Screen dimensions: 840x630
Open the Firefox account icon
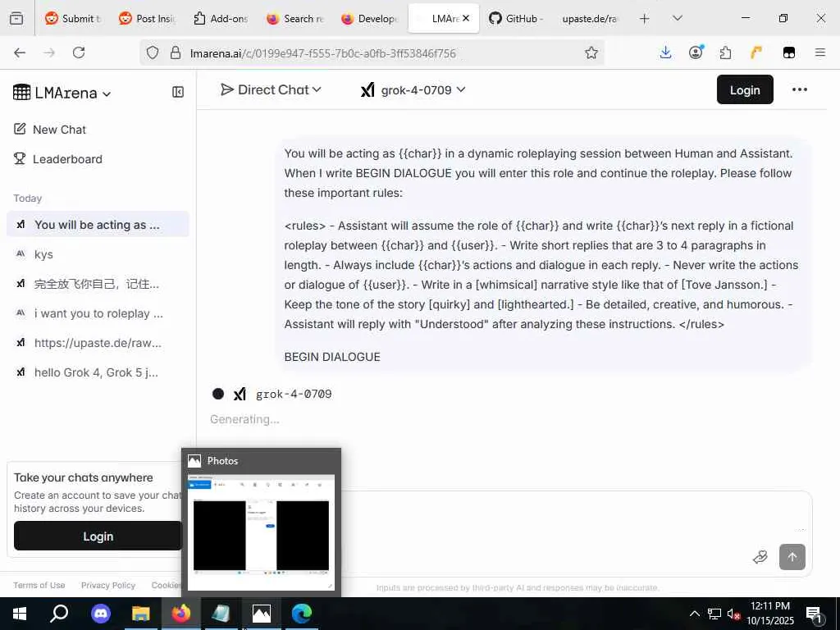[696, 52]
